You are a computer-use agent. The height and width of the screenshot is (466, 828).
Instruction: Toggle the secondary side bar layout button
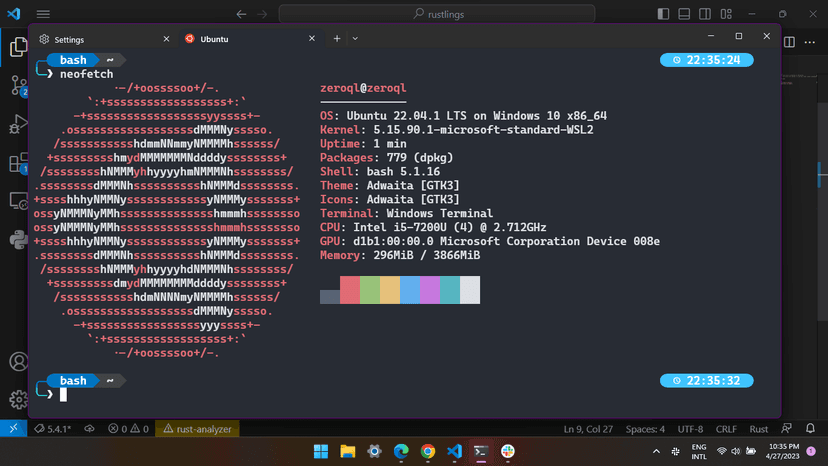click(707, 14)
